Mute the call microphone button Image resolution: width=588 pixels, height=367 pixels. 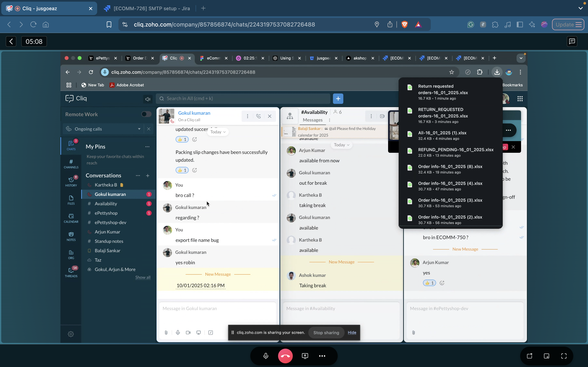[266, 356]
